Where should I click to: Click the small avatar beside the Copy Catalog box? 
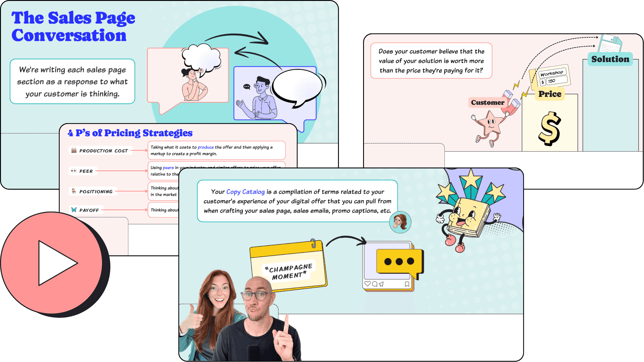point(400,222)
